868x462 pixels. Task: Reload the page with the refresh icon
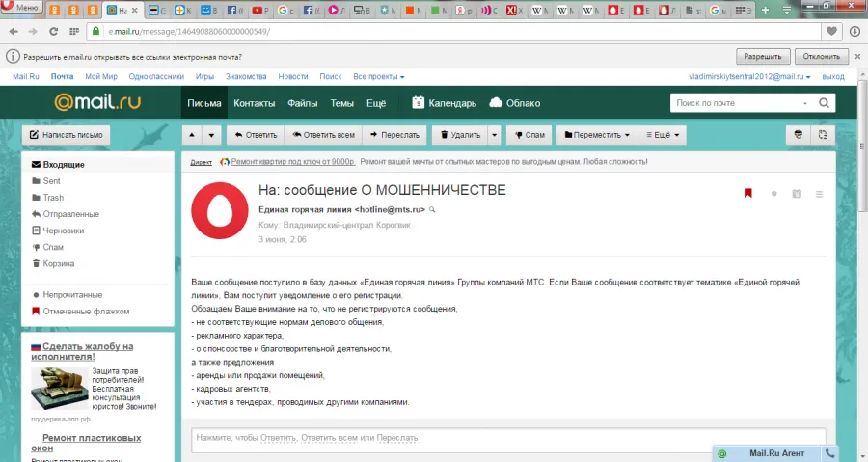pos(54,32)
